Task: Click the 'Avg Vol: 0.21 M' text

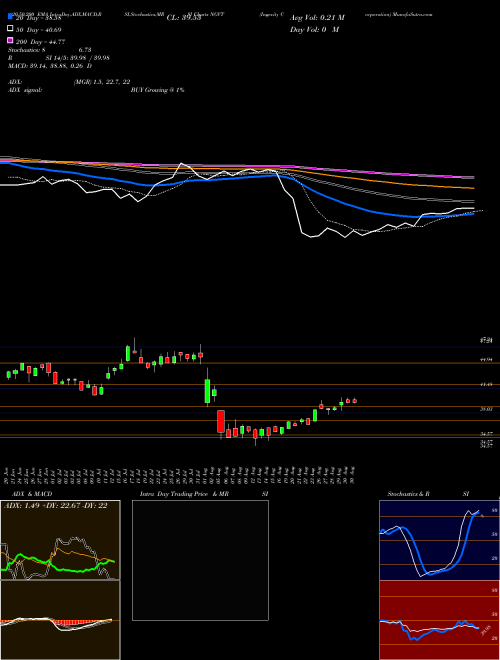Action: (317, 18)
